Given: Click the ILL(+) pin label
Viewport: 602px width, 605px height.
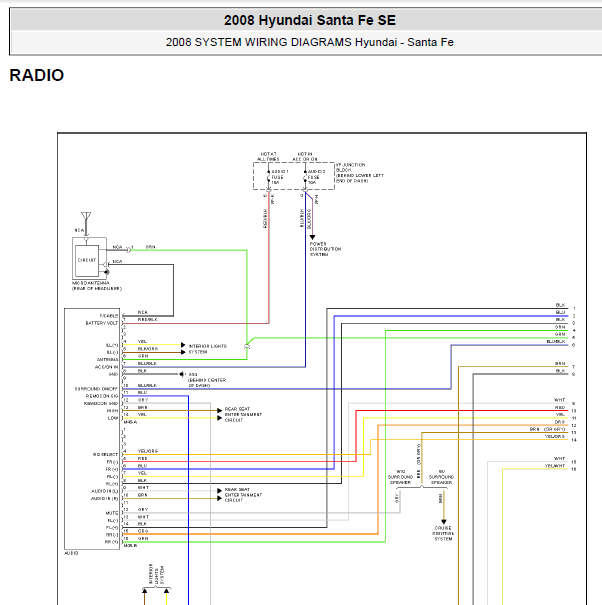Looking at the screenshot, I should tap(112, 345).
